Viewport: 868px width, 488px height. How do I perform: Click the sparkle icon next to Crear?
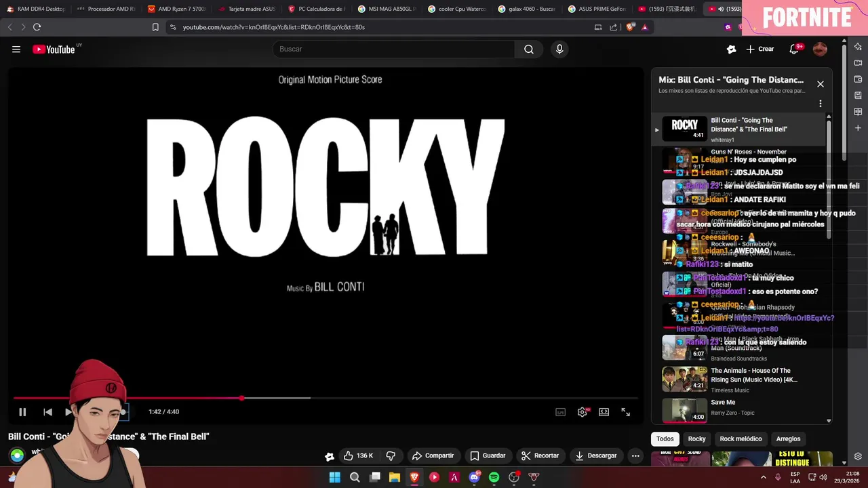coord(731,49)
